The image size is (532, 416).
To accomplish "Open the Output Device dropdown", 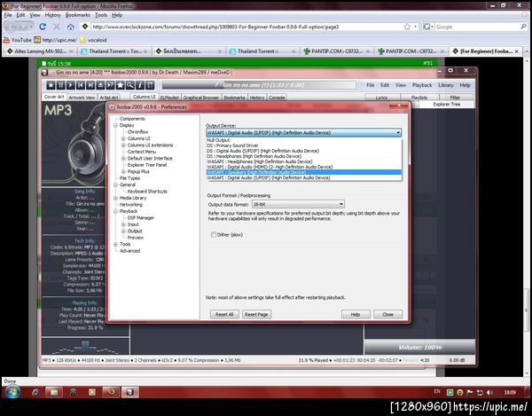I will click(303, 133).
